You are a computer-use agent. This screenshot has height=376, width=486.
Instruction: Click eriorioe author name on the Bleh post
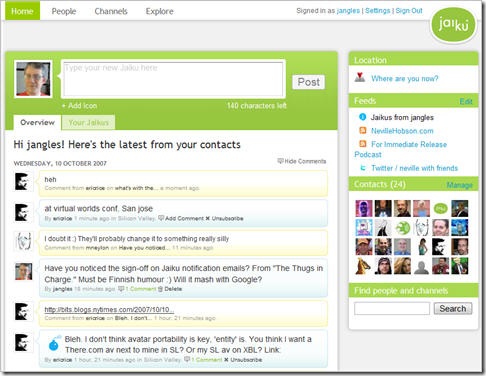(x=62, y=360)
